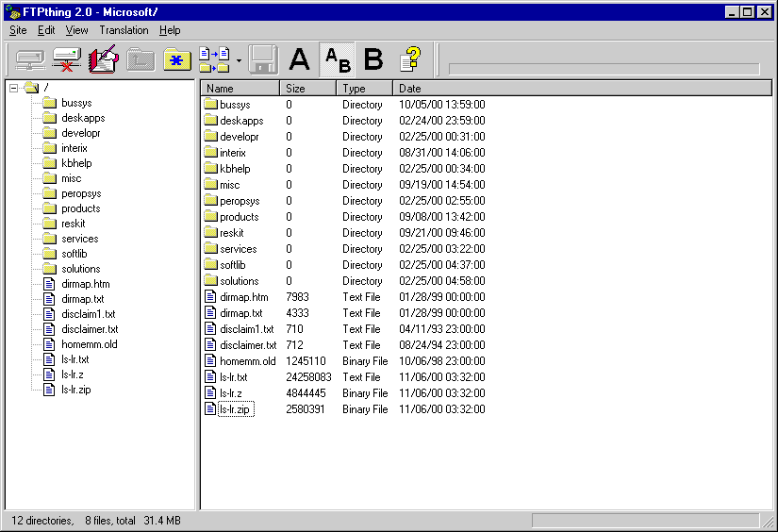Viewport: 778px width, 532px height.
Task: Collapse the root '/' tree node
Action: 13,88
